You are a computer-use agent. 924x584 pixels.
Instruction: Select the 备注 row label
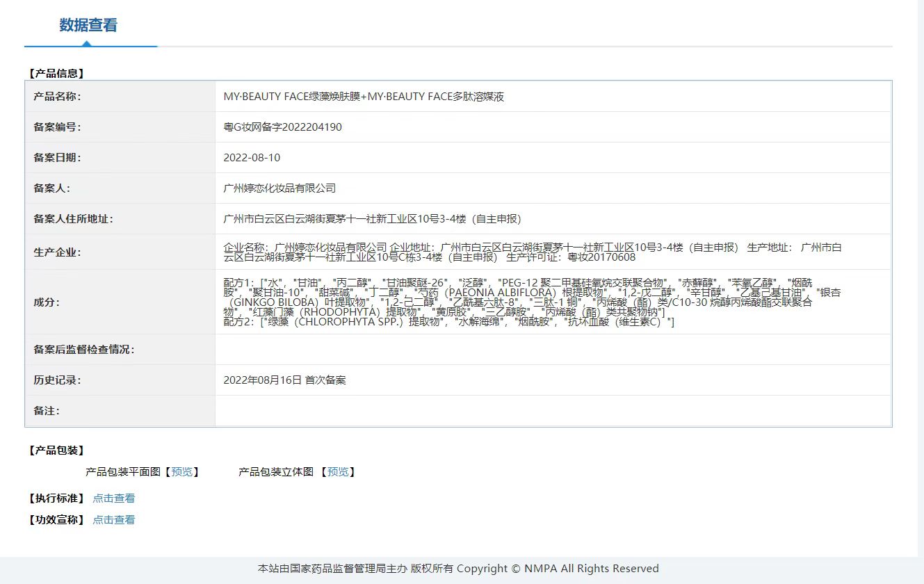coord(47,411)
